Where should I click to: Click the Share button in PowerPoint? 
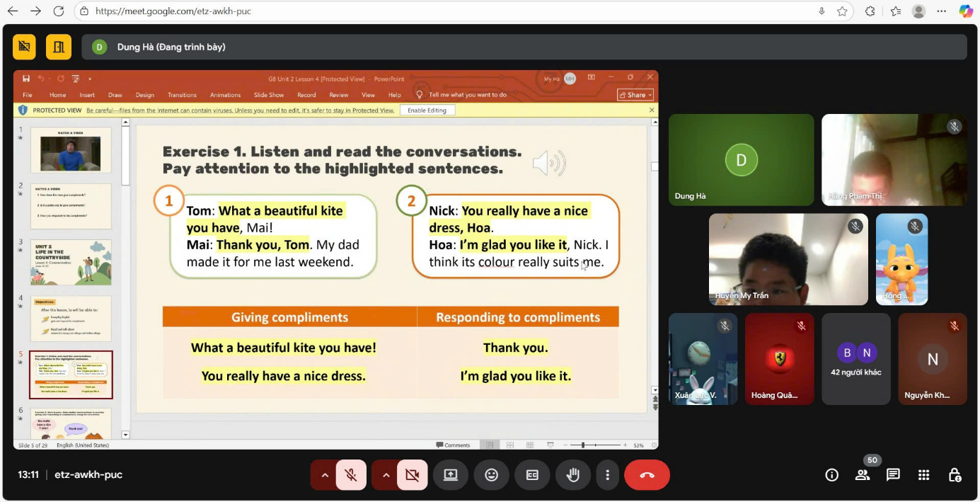click(x=635, y=95)
